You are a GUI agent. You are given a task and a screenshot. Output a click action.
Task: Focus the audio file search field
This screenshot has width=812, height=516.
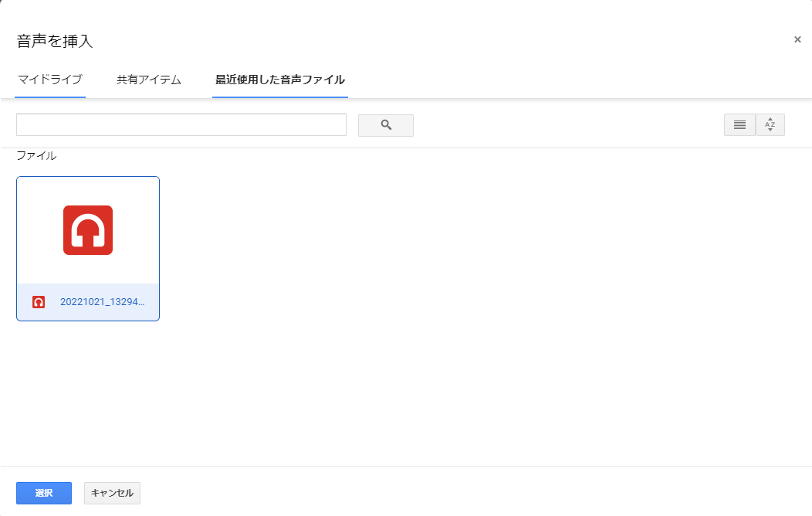pyautogui.click(x=181, y=125)
